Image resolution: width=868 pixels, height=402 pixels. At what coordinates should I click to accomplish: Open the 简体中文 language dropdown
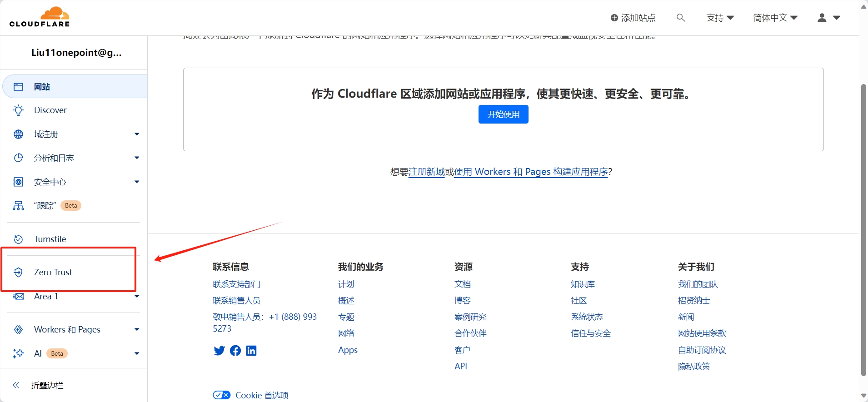pyautogui.click(x=775, y=18)
